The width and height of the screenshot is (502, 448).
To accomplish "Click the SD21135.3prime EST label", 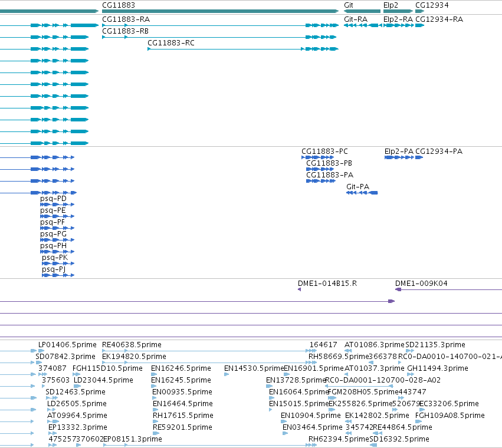I will [x=435, y=345].
